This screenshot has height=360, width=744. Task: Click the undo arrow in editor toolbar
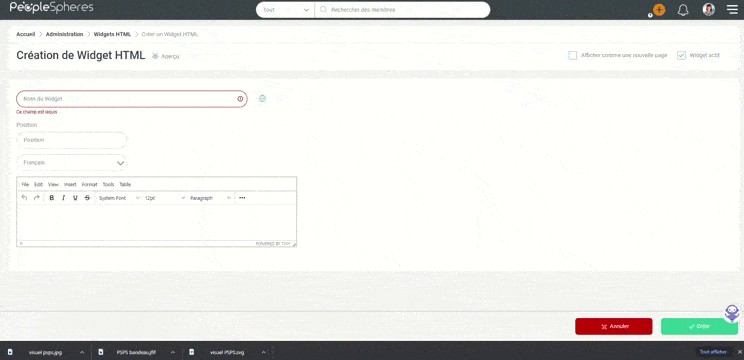[25, 198]
